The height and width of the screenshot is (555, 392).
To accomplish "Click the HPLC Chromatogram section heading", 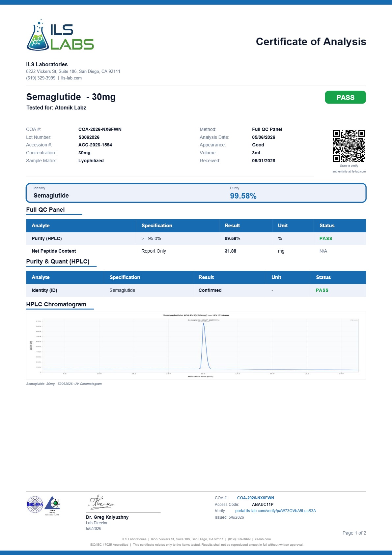I will click(x=56, y=304).
